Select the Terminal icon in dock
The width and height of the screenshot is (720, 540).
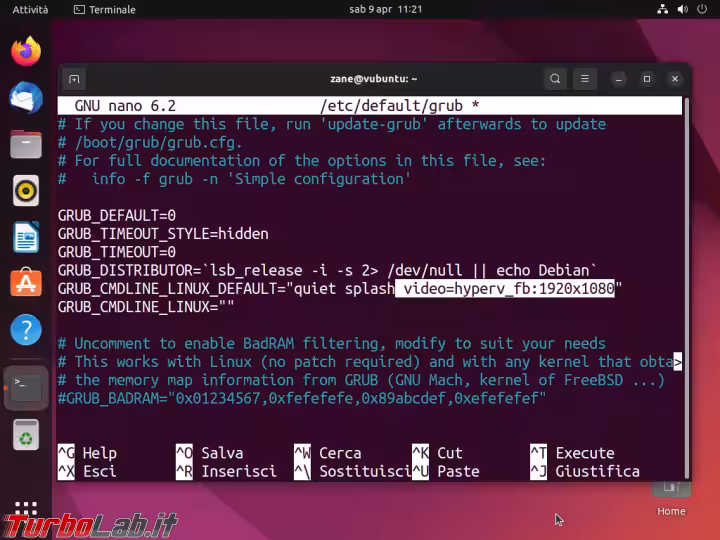tap(26, 388)
